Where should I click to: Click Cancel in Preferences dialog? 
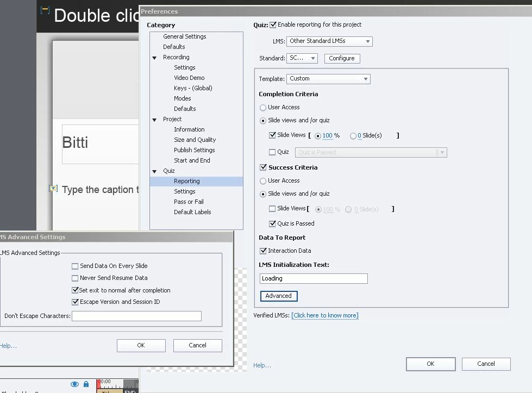[486, 364]
